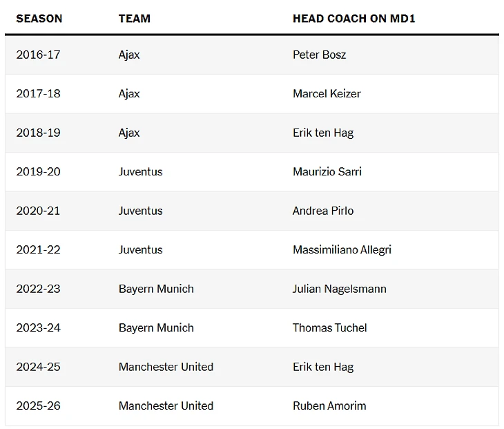Click the HEAD COACH ON MD1 header
The image size is (504, 429).
(x=353, y=19)
